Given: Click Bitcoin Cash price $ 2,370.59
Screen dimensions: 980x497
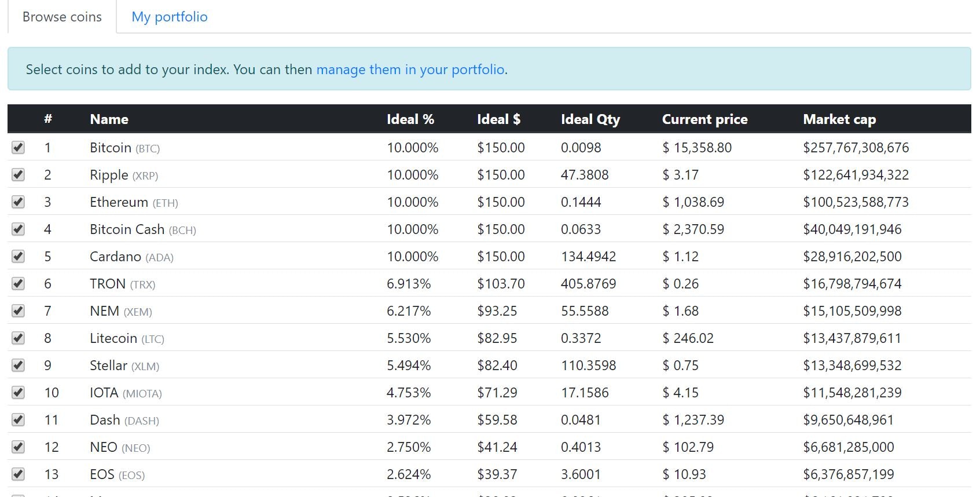Looking at the screenshot, I should 693,229.
